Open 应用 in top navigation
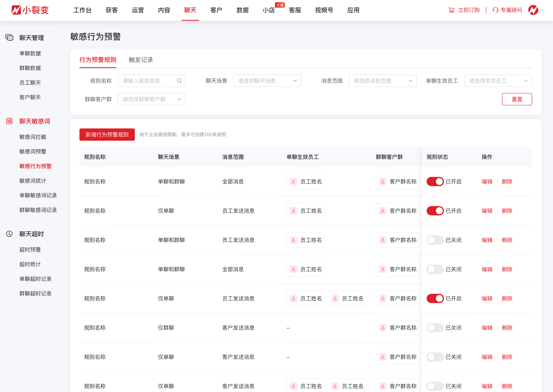This screenshot has width=553, height=392. (353, 10)
